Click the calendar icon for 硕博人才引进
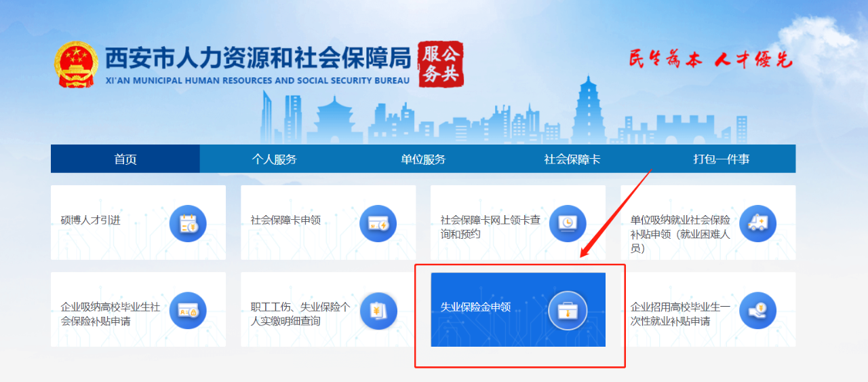This screenshot has height=382, width=868. [x=188, y=223]
